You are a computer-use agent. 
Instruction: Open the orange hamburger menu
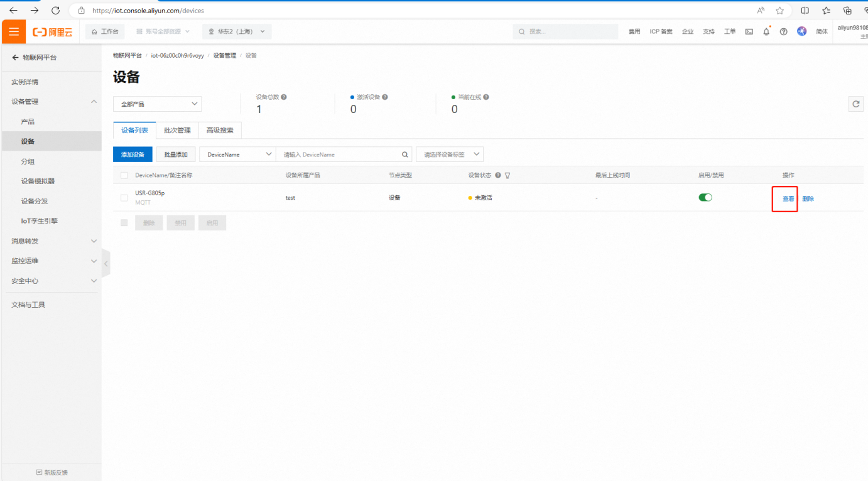(x=14, y=32)
